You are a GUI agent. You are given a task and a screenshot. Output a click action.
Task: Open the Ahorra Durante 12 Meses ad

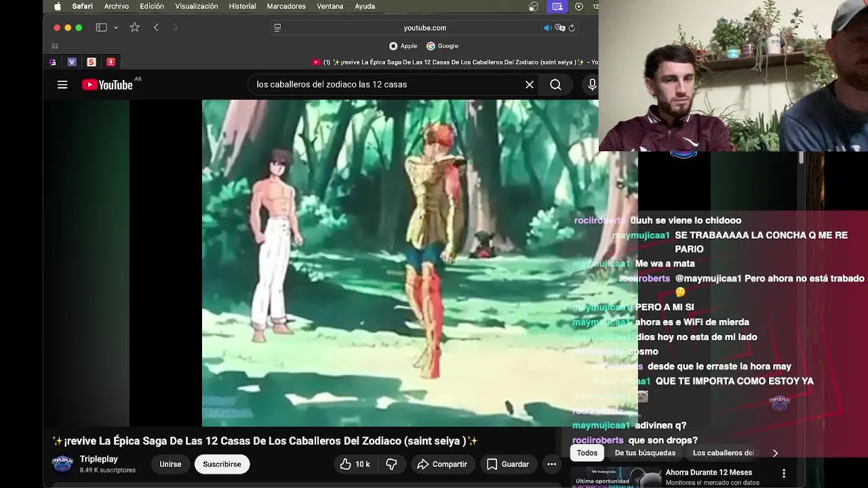709,472
